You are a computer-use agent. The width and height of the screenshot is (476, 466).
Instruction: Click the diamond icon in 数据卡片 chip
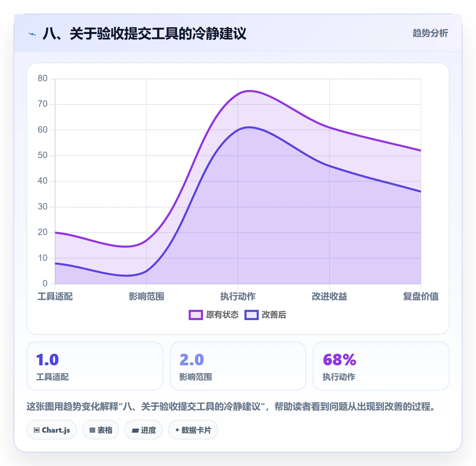point(177,430)
